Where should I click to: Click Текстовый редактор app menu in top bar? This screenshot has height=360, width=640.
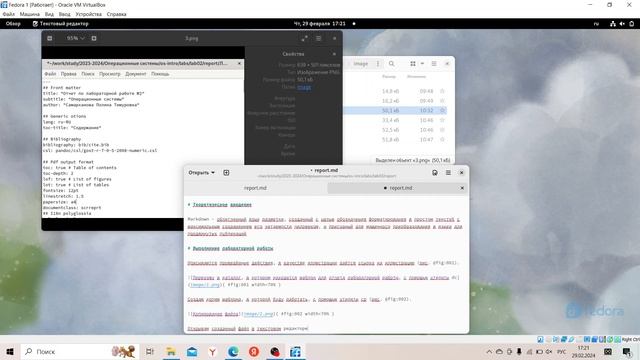pyautogui.click(x=60, y=24)
